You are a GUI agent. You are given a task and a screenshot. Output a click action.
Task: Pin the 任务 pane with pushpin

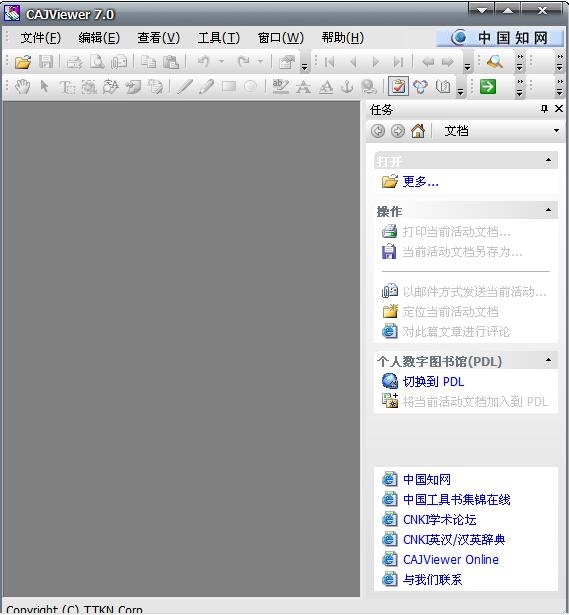[x=544, y=109]
